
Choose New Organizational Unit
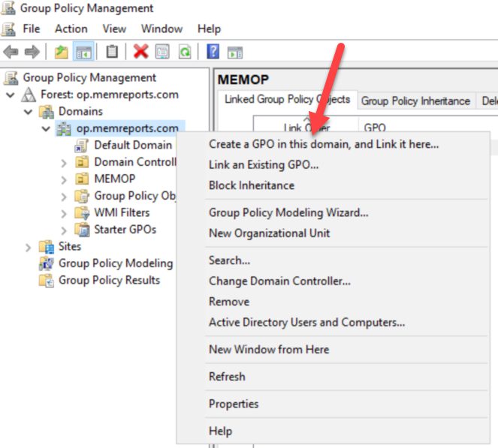click(333, 233)
